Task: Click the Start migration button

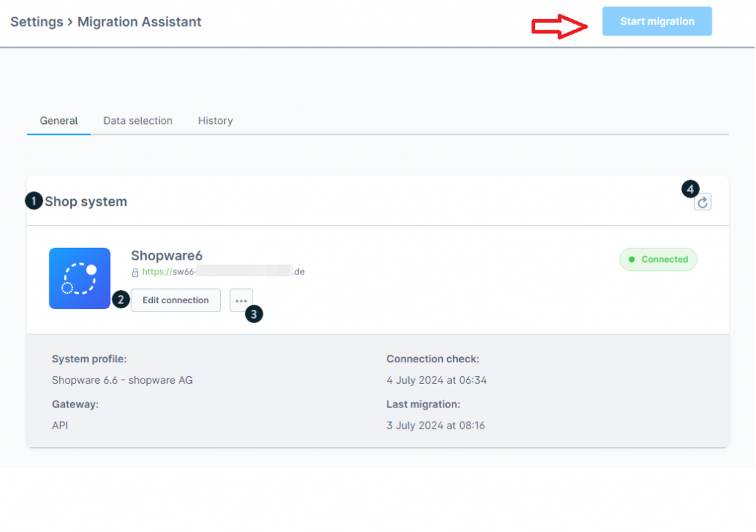Action: 656,21
